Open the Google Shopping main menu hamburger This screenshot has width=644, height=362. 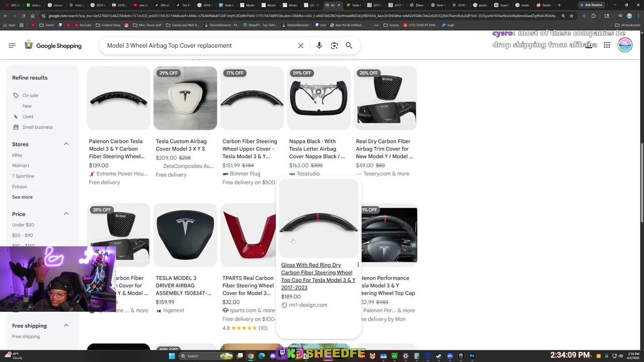(x=12, y=45)
